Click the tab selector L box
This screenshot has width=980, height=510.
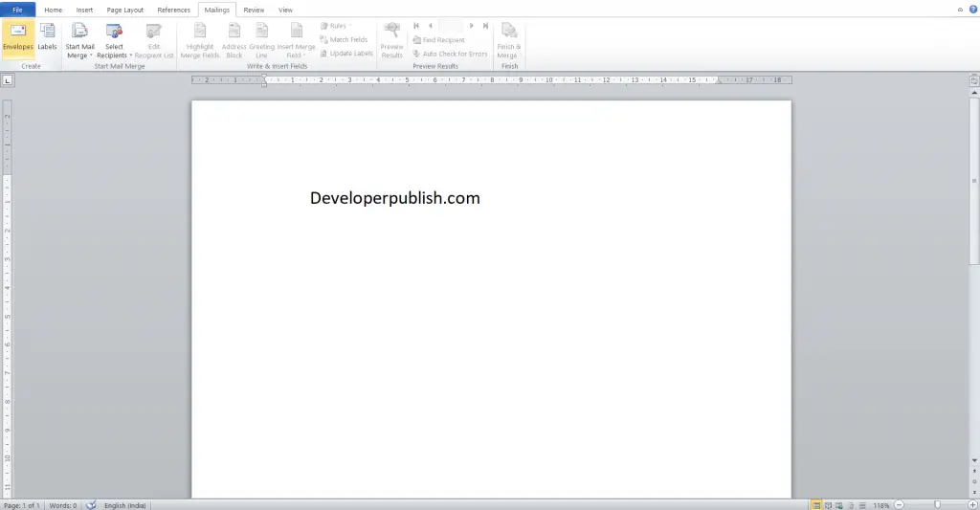pyautogui.click(x=8, y=80)
